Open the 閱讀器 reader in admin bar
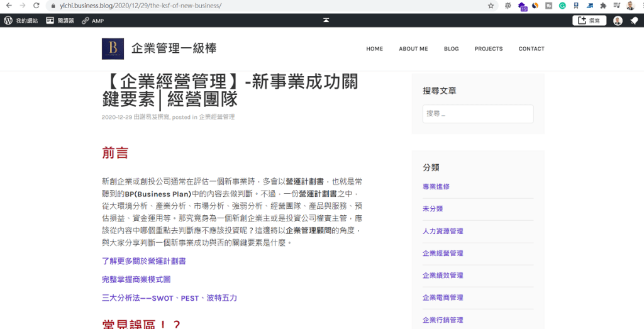 (60, 21)
